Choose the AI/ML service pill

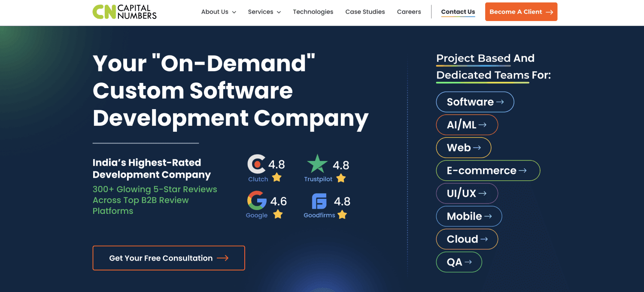[x=467, y=125]
